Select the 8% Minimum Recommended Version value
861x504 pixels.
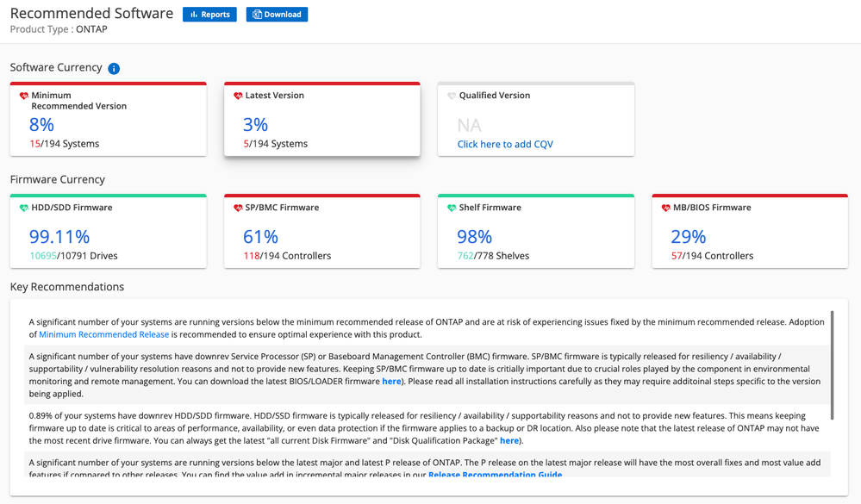point(41,125)
